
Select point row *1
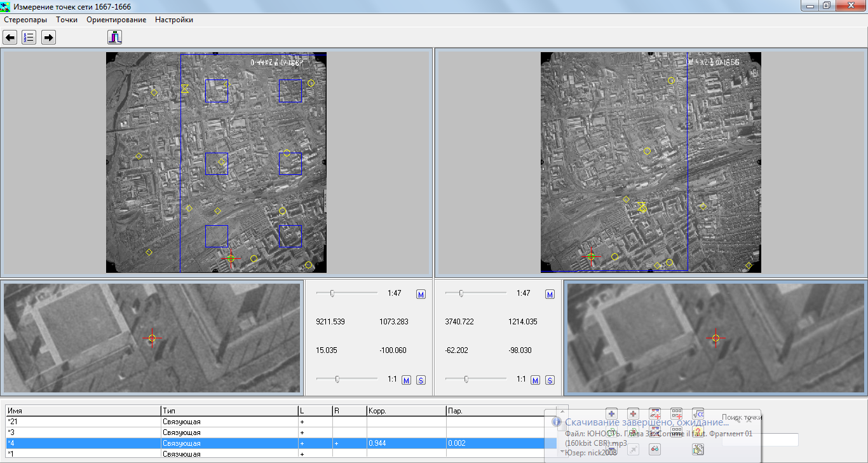click(280, 454)
